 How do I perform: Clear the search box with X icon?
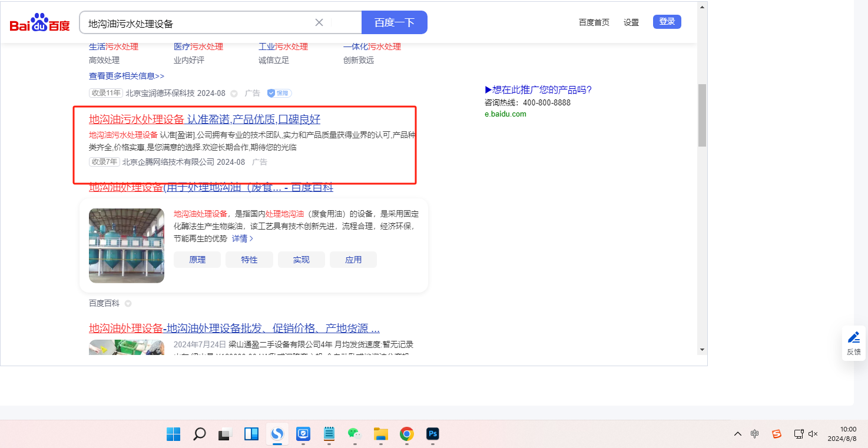tap(319, 22)
